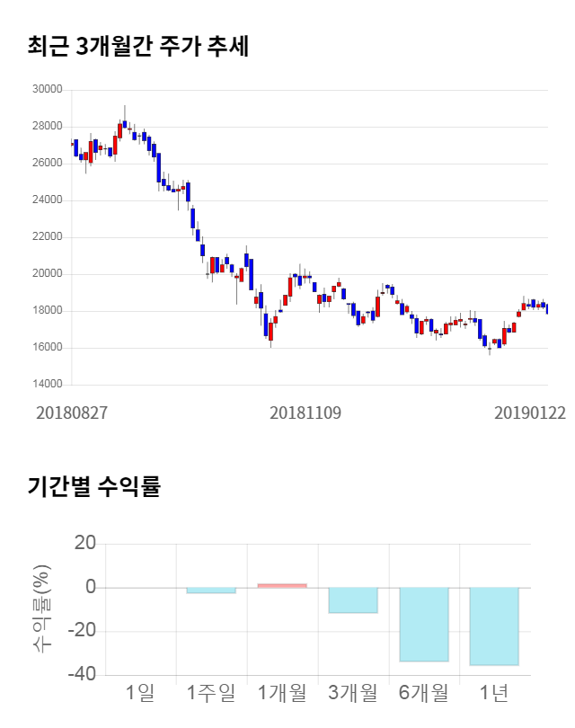Click the '1개월' period label
The height and width of the screenshot is (728, 575).
coord(282,693)
